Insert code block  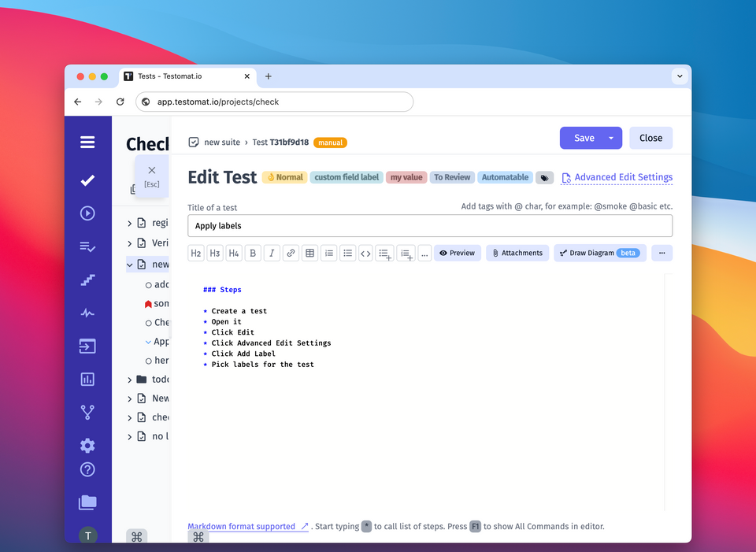tap(365, 253)
